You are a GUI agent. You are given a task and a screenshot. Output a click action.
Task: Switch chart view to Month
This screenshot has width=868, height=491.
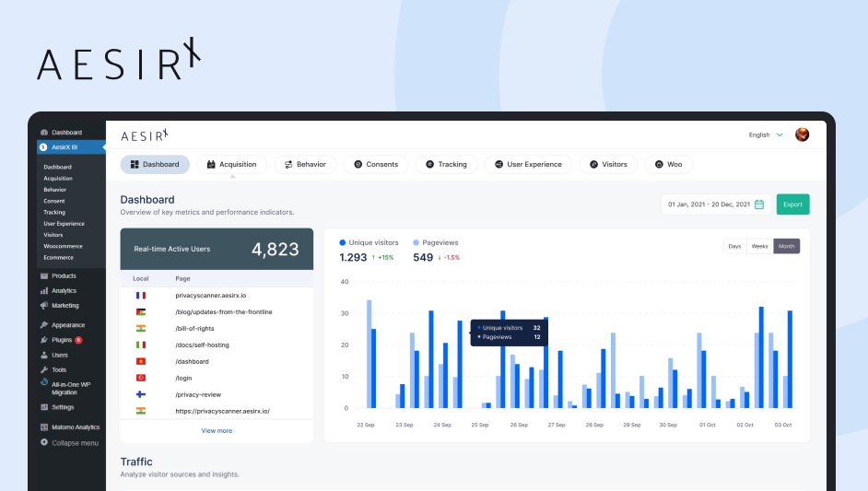pyautogui.click(x=786, y=246)
